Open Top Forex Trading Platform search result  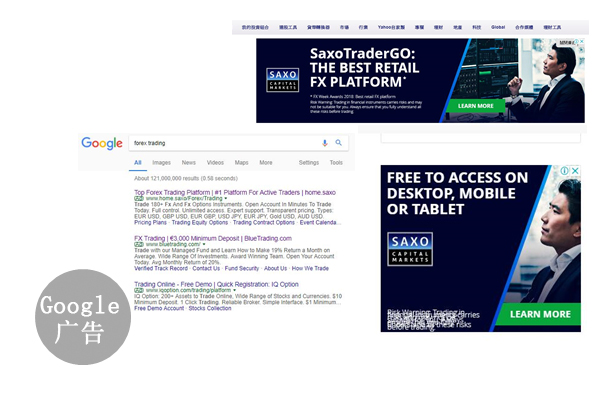coord(235,192)
